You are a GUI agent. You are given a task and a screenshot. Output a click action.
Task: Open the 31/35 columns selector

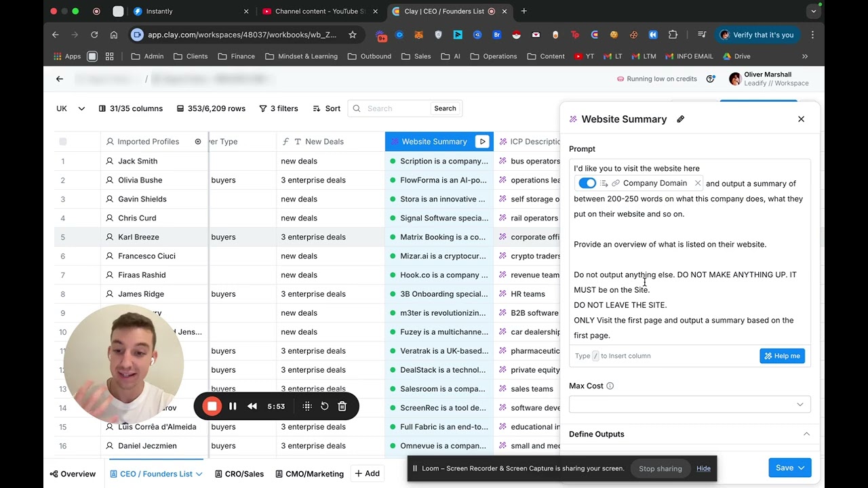click(131, 108)
